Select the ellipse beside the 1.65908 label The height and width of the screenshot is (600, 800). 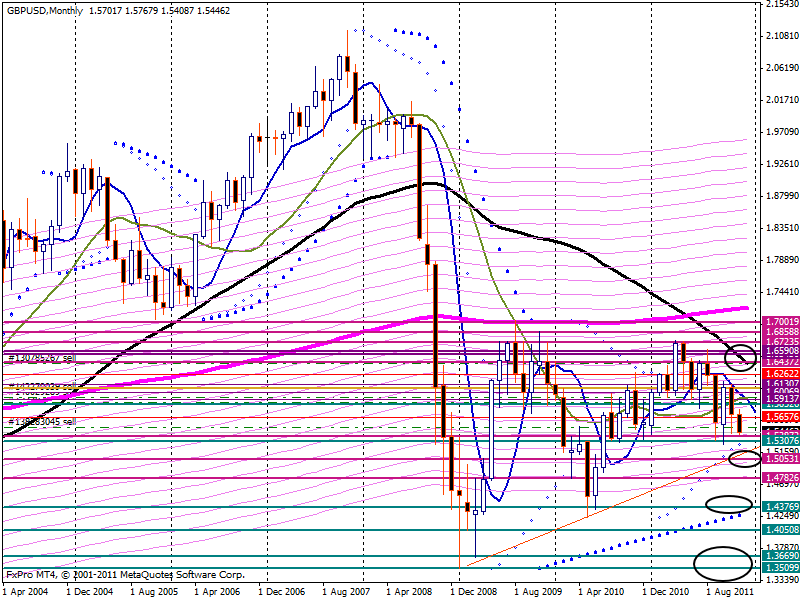point(740,357)
